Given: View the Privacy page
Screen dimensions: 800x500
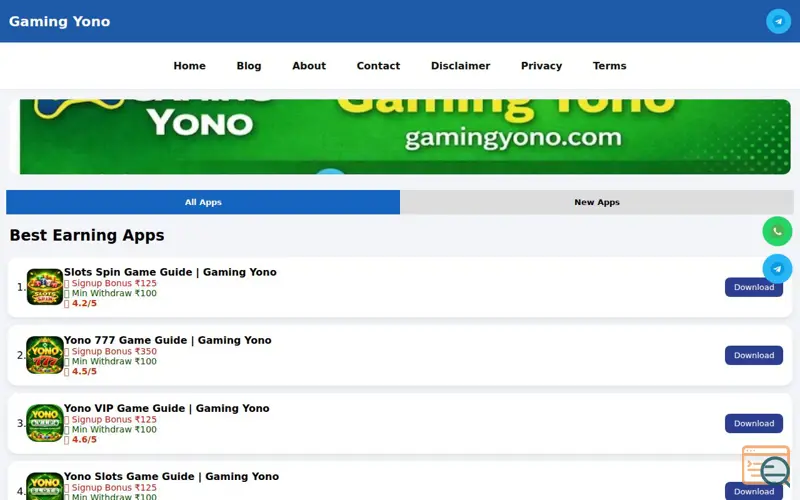Looking at the screenshot, I should pyautogui.click(x=541, y=66).
